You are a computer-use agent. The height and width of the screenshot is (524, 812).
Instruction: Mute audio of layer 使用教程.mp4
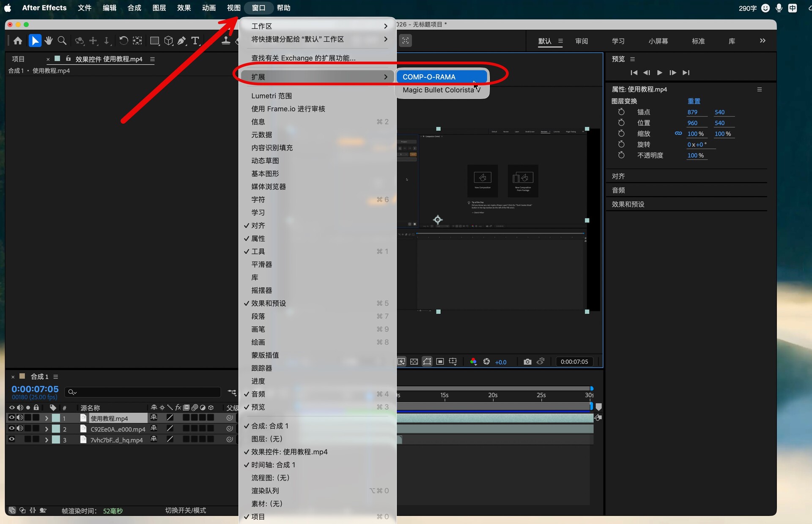coord(20,418)
